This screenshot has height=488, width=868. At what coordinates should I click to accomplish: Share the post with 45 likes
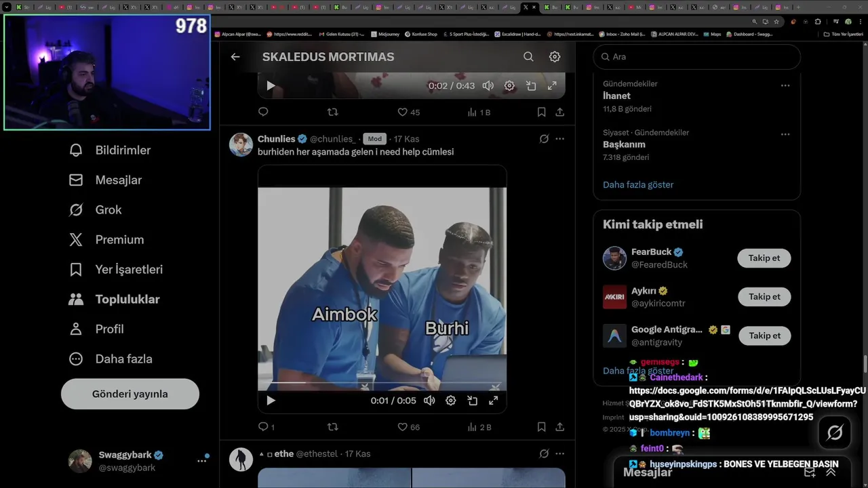(x=560, y=112)
